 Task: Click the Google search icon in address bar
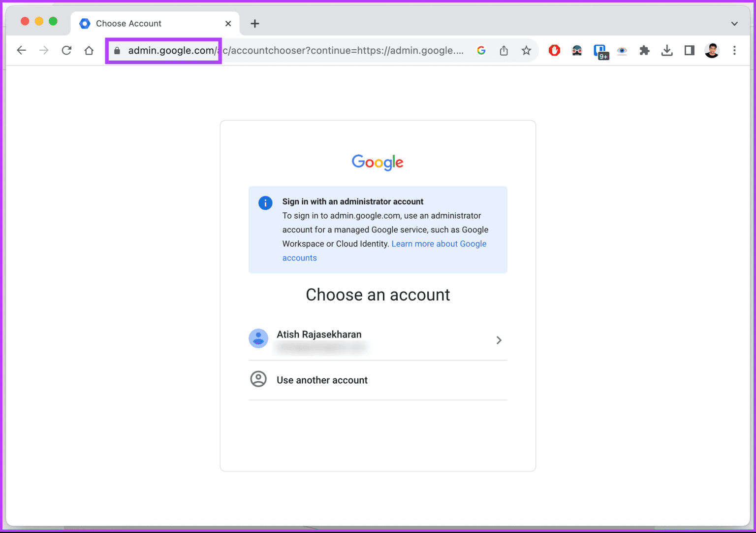click(481, 50)
